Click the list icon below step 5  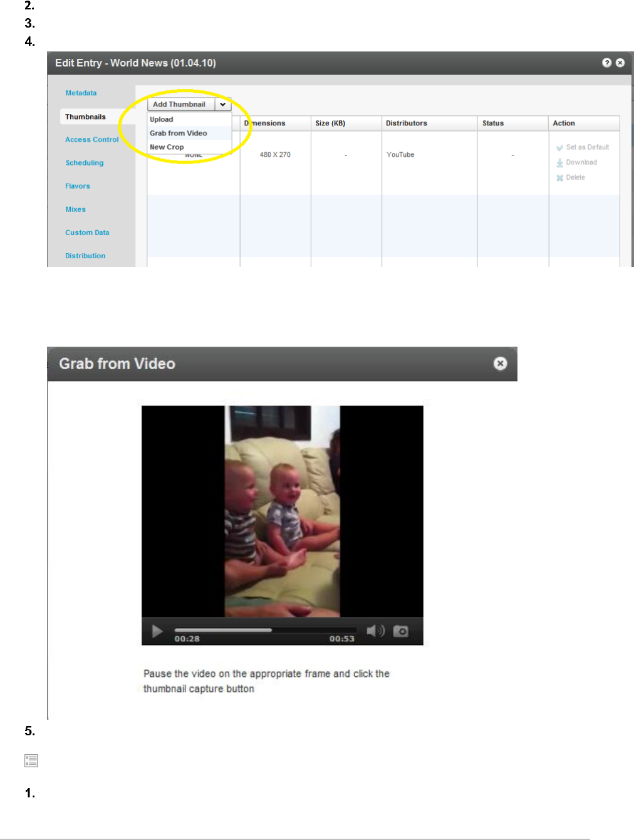tap(31, 761)
